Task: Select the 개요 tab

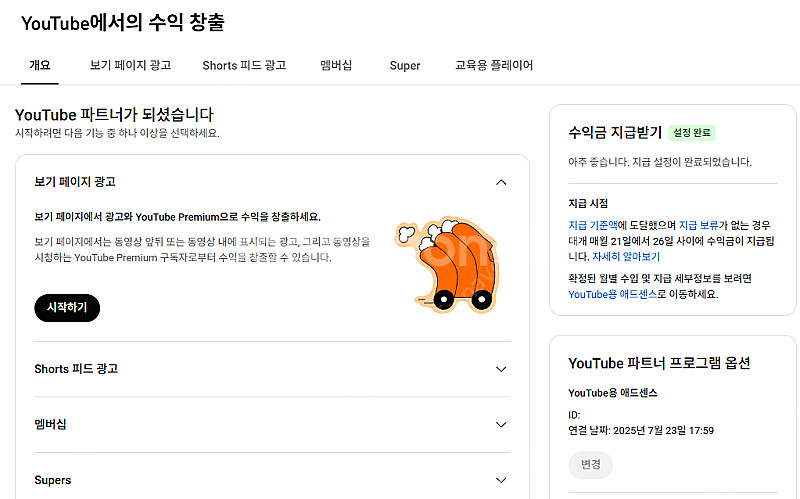Action: (x=40, y=65)
